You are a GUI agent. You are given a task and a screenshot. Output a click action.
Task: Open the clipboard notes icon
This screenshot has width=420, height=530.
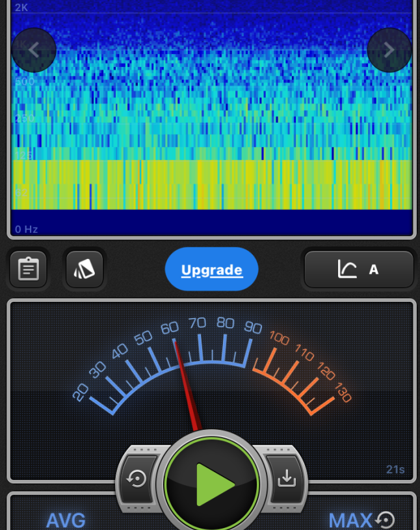28,269
